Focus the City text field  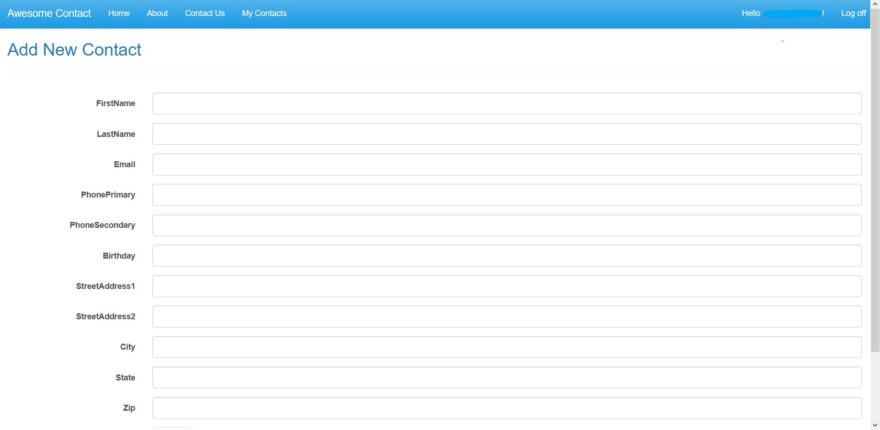[x=506, y=347]
